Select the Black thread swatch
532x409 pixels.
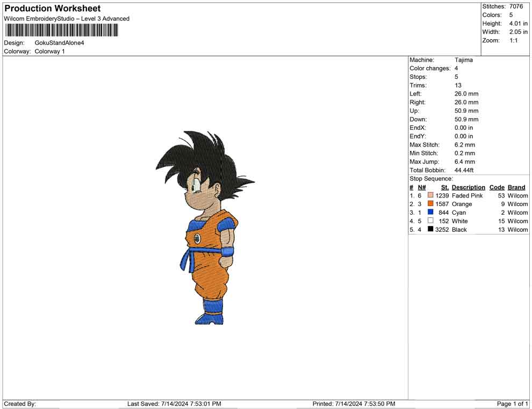click(430, 229)
